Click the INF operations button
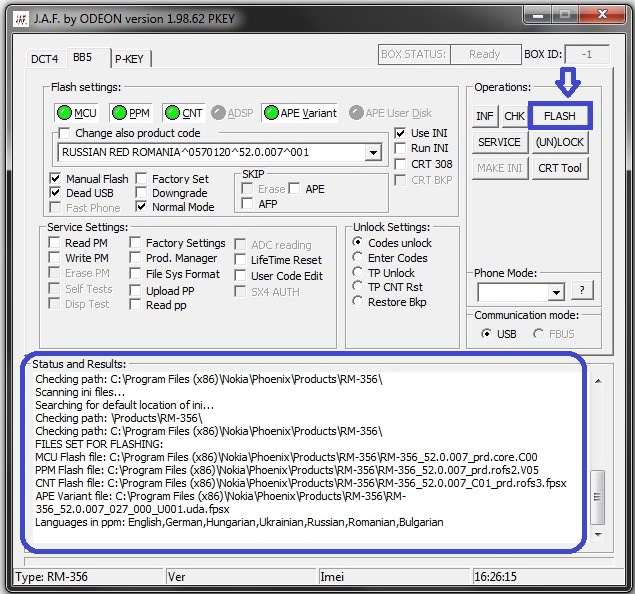This screenshot has height=594, width=635. coord(485,116)
